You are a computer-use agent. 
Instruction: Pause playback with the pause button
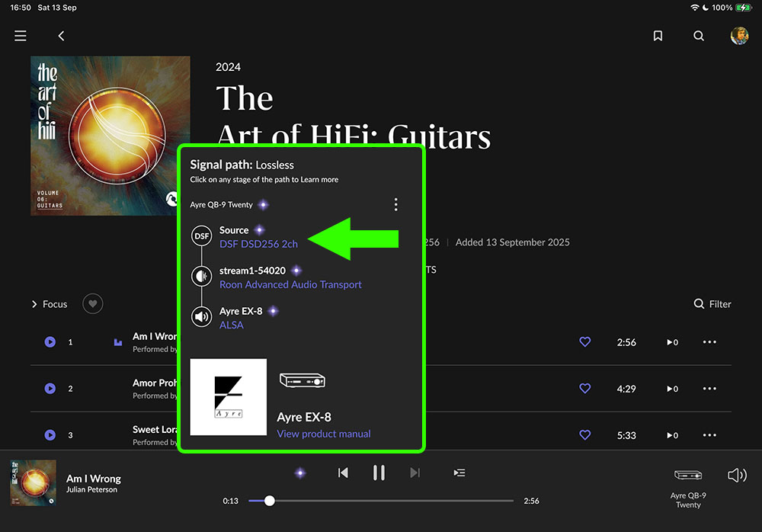click(x=379, y=473)
